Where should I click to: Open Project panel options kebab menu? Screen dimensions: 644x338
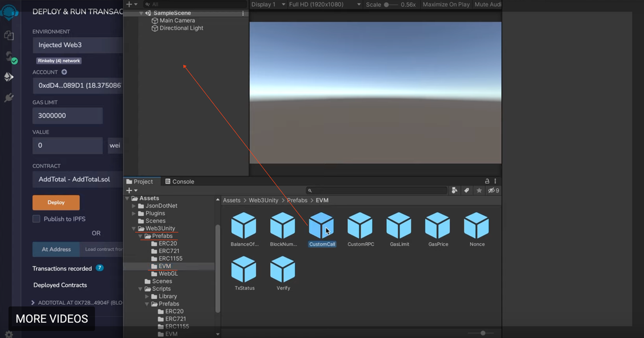[x=495, y=181]
